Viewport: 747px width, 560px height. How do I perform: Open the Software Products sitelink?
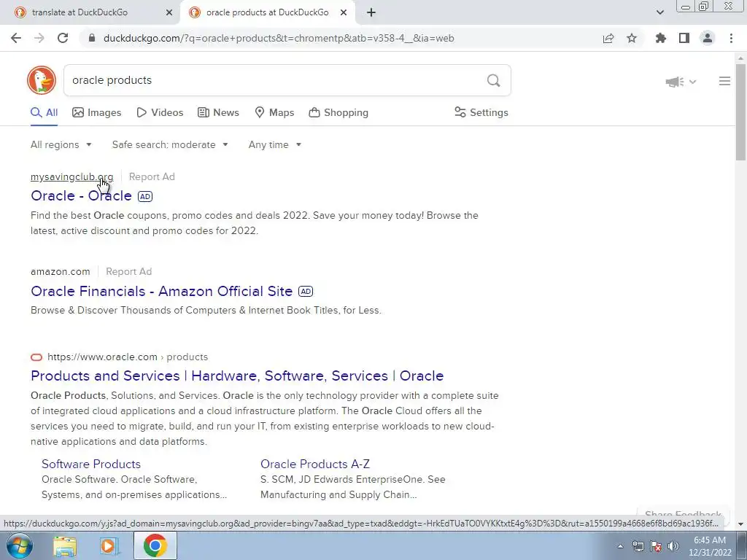tap(91, 464)
